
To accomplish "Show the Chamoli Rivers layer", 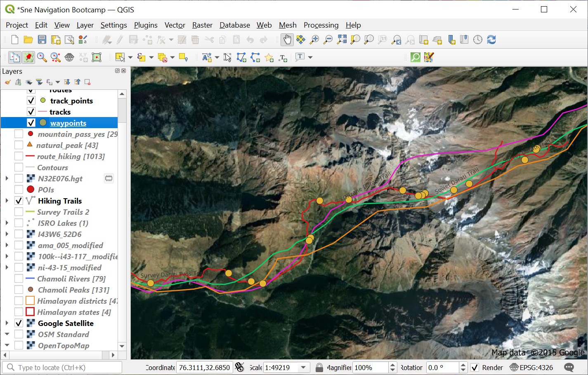I will pos(19,279).
